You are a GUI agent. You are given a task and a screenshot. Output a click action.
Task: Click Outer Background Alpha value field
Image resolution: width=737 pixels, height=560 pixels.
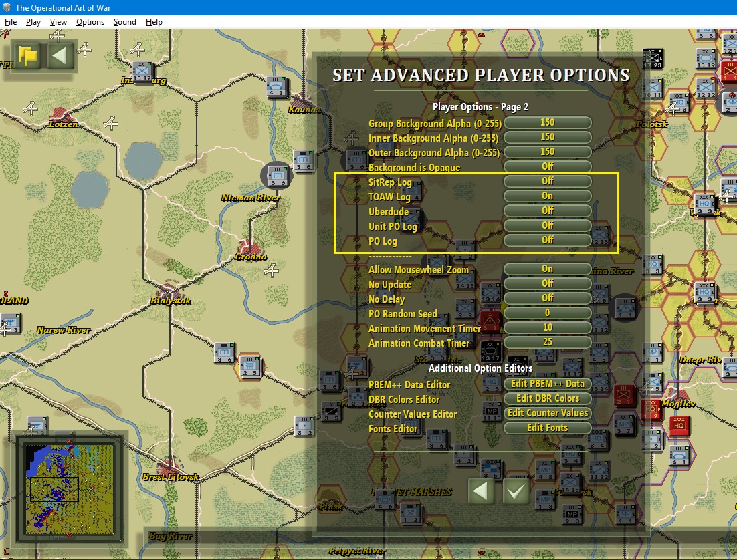pos(547,152)
